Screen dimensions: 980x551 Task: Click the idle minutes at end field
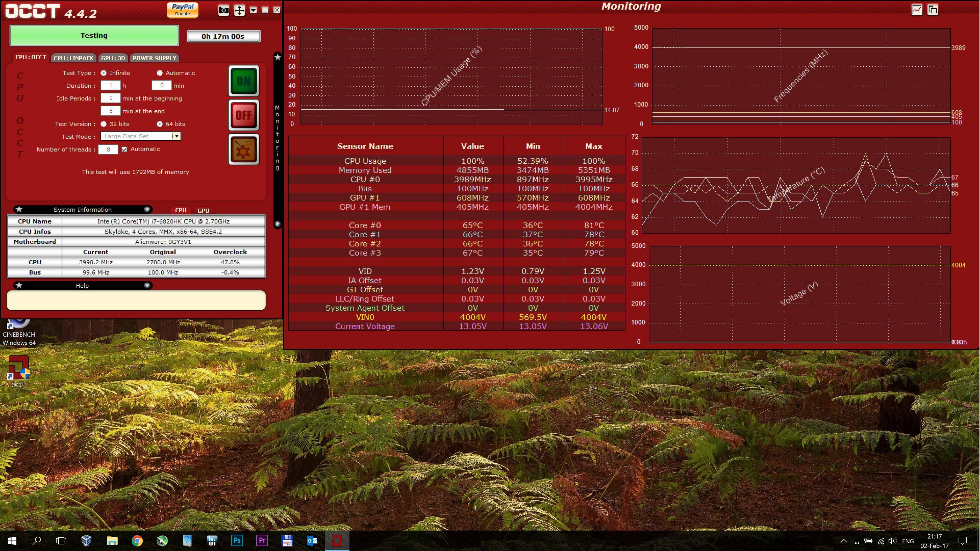point(111,111)
